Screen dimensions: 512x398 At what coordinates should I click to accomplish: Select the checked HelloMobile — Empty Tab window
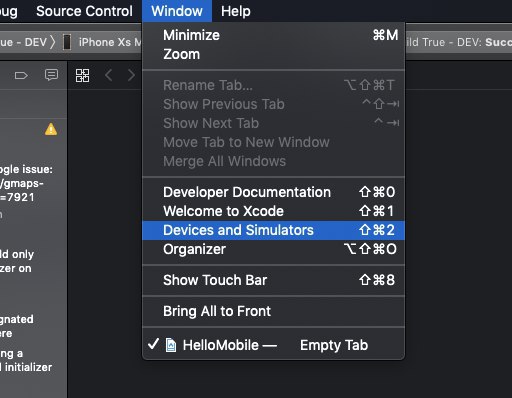click(273, 345)
